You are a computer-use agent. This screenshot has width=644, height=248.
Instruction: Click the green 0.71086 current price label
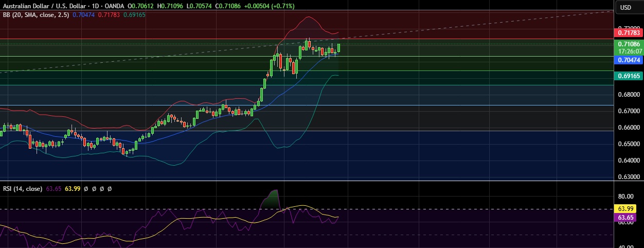click(x=629, y=44)
